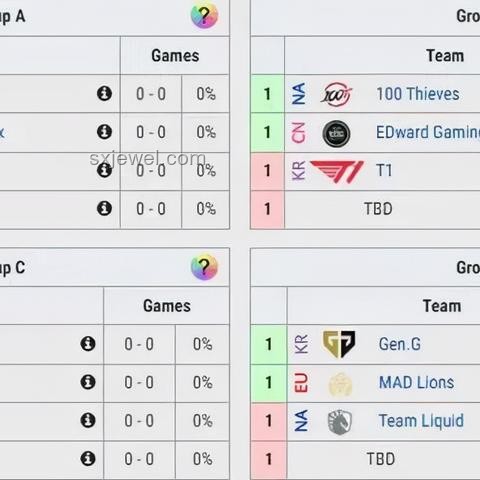Open info icon in fourth Group A row

104,208
